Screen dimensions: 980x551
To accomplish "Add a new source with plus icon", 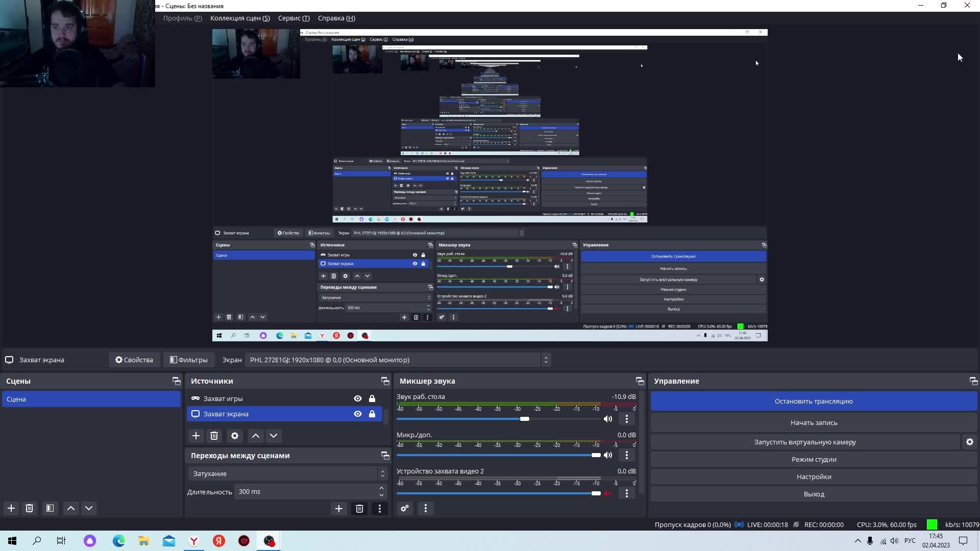I will 196,436.
